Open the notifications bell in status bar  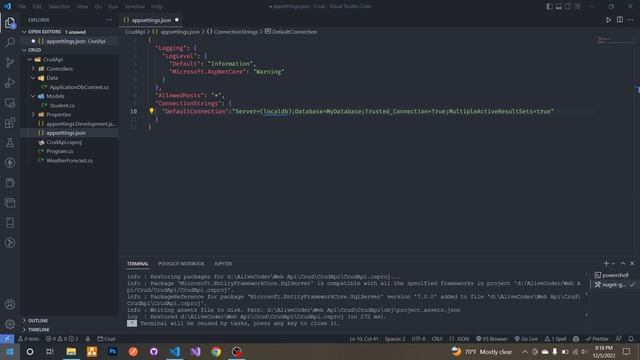(x=631, y=339)
